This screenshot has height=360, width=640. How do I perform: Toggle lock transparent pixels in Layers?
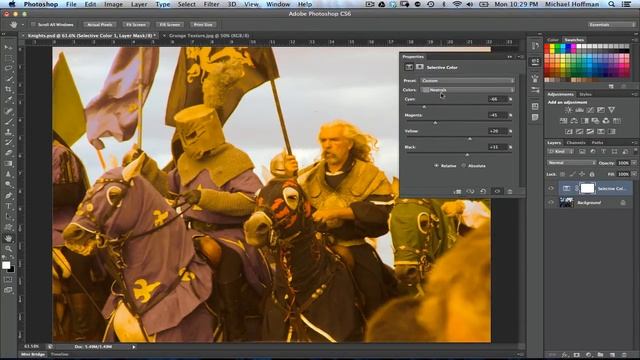click(x=563, y=174)
